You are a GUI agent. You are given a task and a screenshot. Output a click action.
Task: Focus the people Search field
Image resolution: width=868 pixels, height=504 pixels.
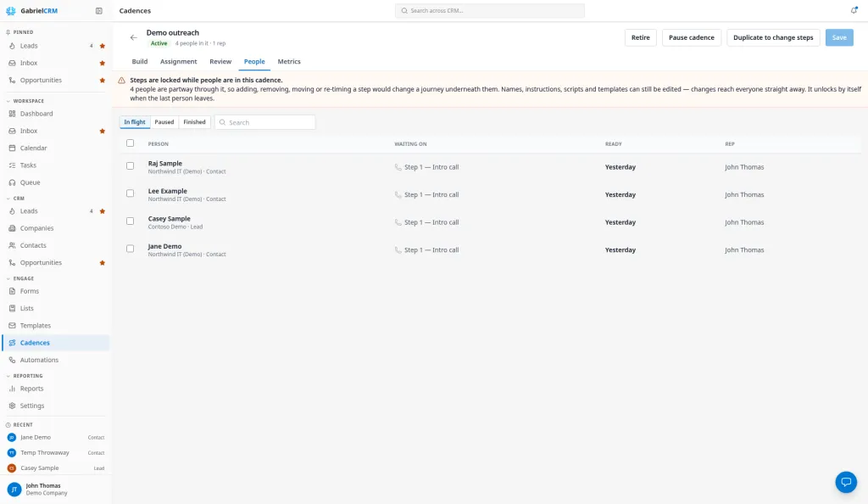pyautogui.click(x=265, y=122)
